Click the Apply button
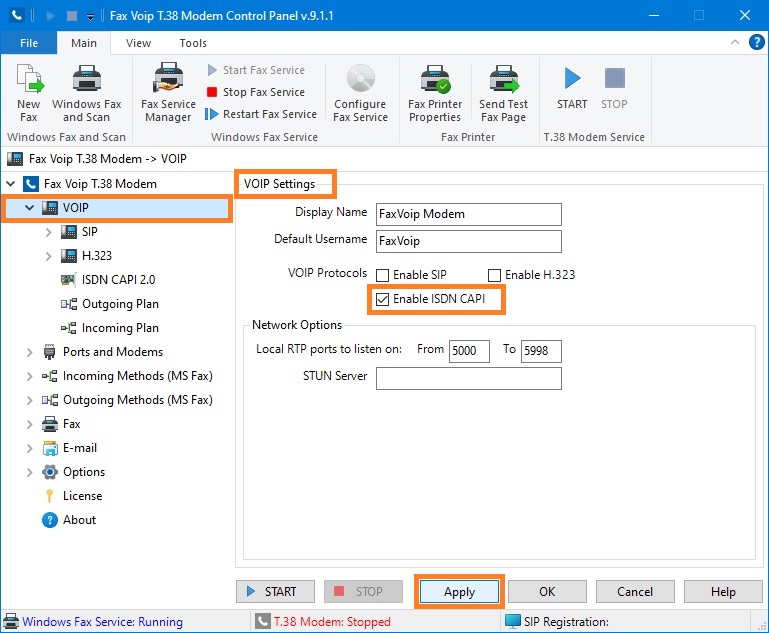The height and width of the screenshot is (633, 769). 460,592
